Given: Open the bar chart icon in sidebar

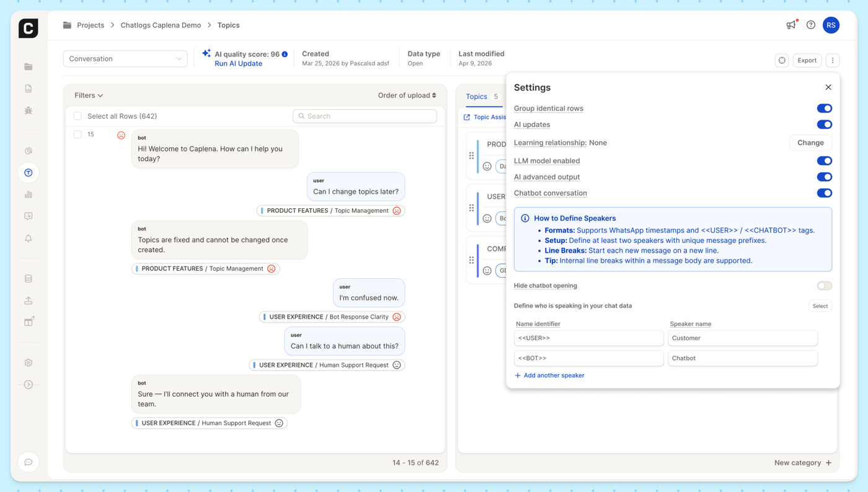Looking at the screenshot, I should (29, 195).
